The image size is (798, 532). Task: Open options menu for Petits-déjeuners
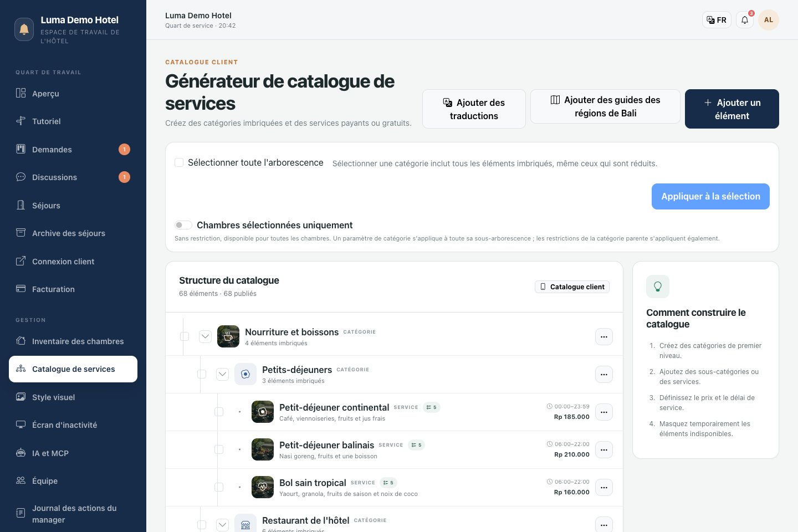pyautogui.click(x=604, y=374)
